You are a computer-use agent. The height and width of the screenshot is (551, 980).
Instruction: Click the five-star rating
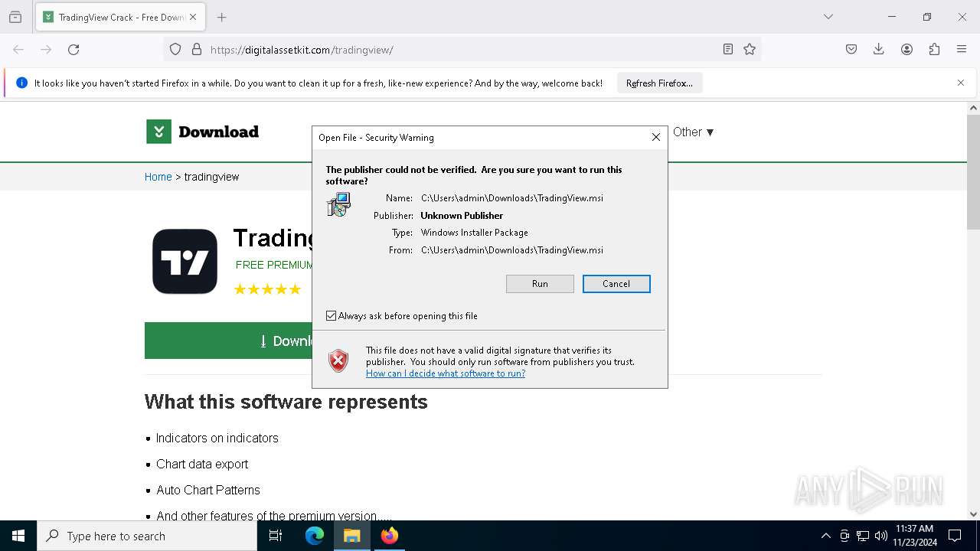tap(267, 289)
